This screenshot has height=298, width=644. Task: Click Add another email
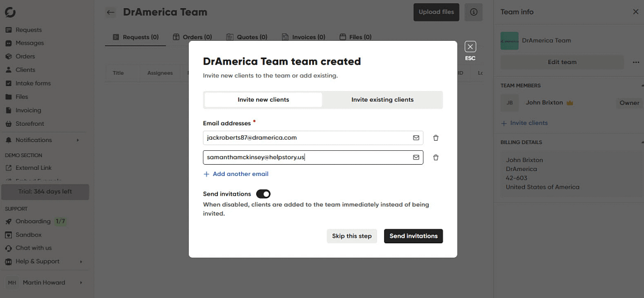point(235,174)
